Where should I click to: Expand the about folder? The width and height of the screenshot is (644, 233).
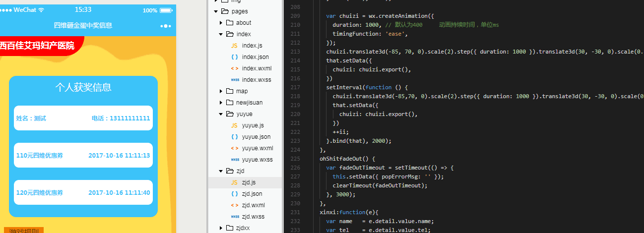pos(221,23)
